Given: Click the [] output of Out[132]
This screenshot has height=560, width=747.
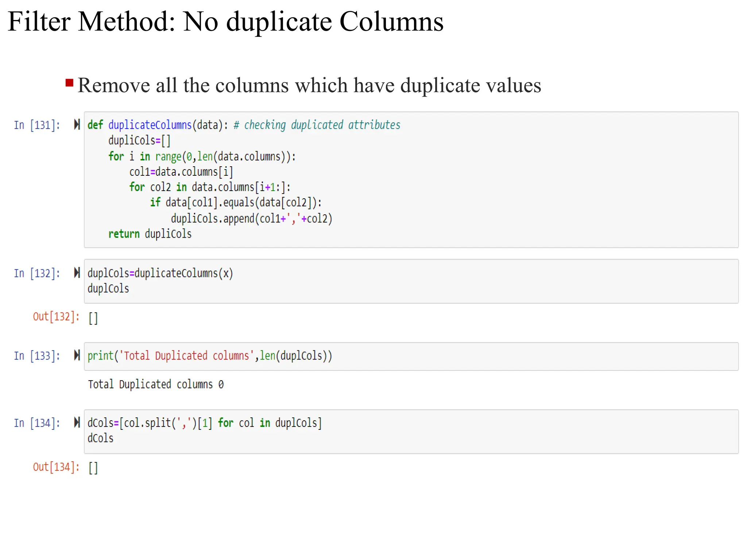Looking at the screenshot, I should [93, 318].
